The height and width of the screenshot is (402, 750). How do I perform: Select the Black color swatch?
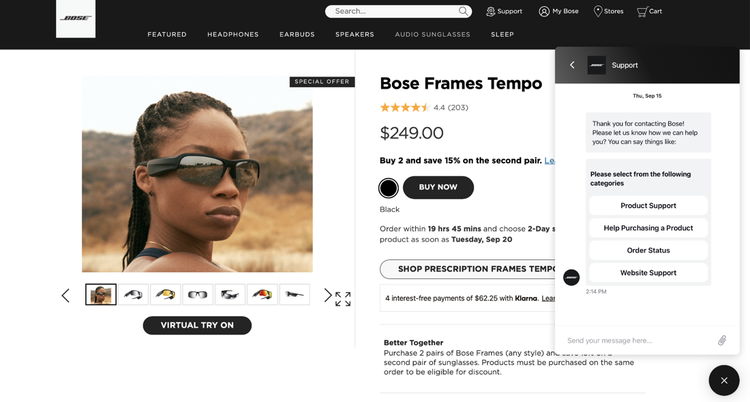point(389,188)
